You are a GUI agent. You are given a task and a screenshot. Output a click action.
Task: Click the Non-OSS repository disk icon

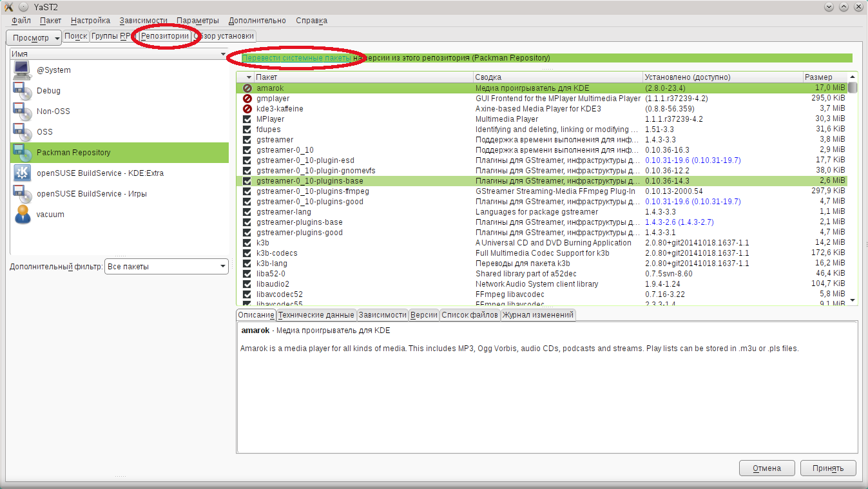(x=22, y=111)
